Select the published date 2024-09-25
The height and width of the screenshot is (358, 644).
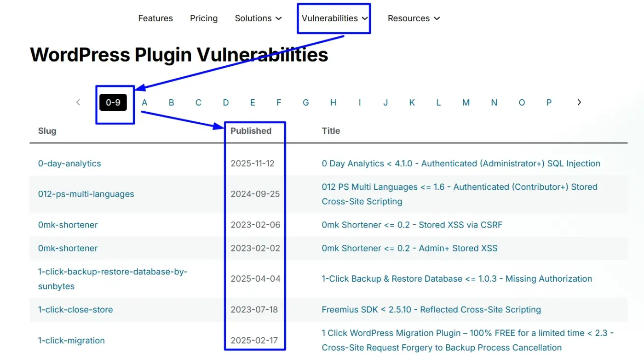tap(255, 194)
